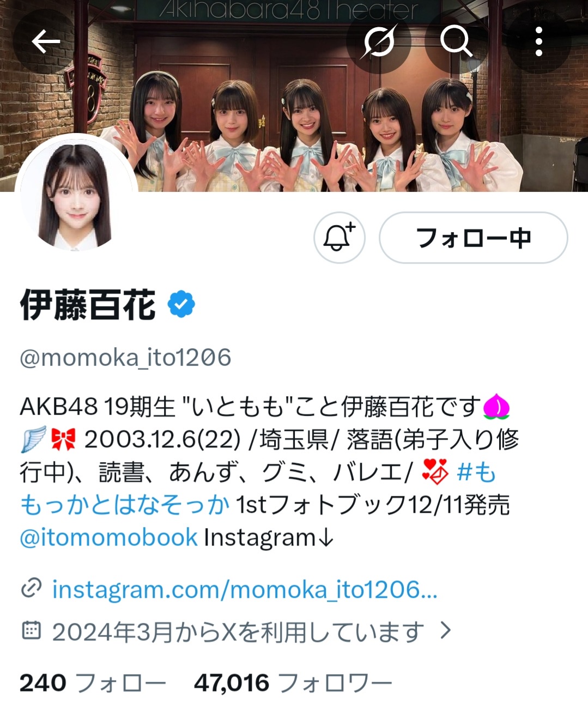The height and width of the screenshot is (727, 588).
Task: Tap the back arrow icon
Action: [45, 41]
